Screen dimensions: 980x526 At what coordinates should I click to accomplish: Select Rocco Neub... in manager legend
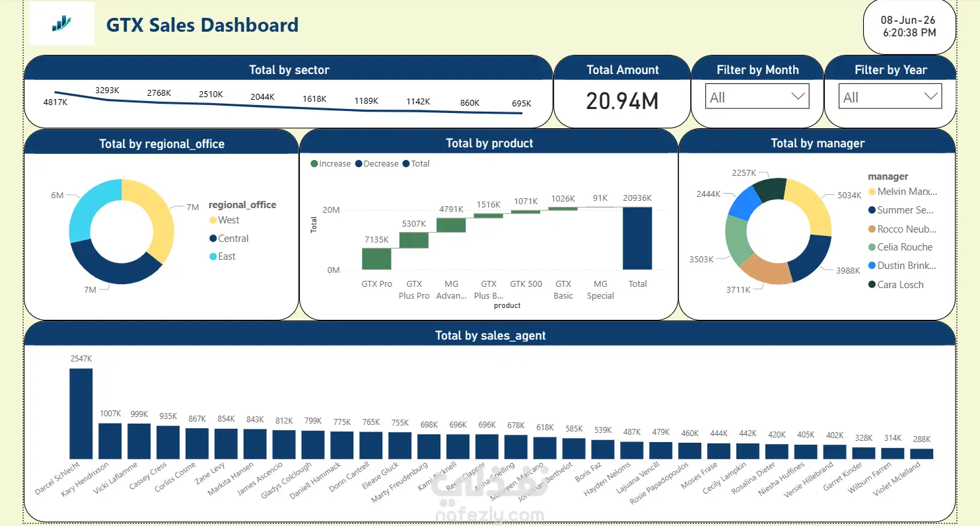click(x=902, y=229)
